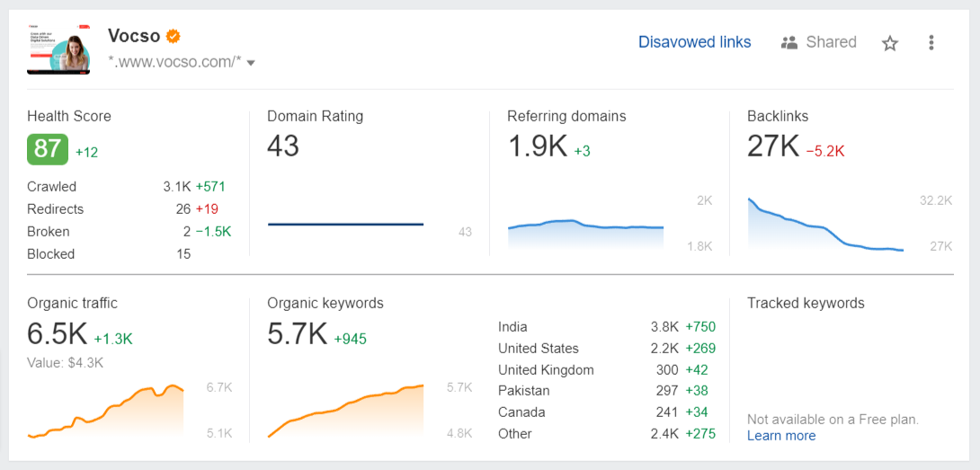
Task: Select the Other countries row
Action: click(x=606, y=433)
